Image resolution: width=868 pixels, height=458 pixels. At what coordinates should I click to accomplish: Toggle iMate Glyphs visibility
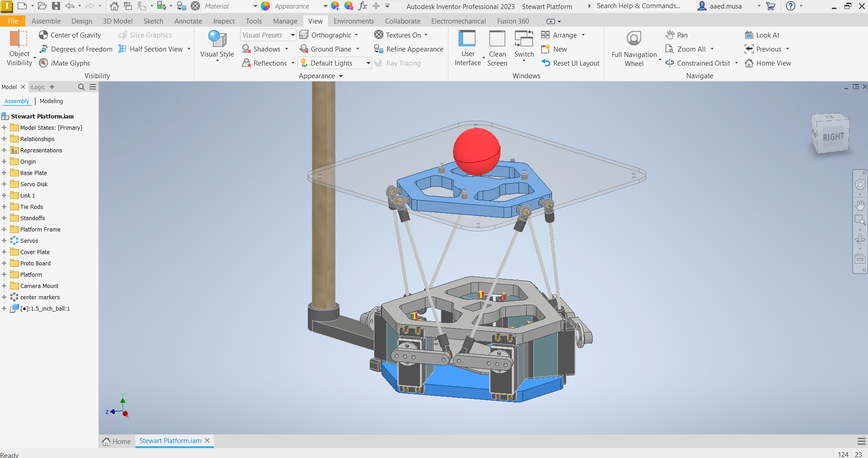pos(64,63)
